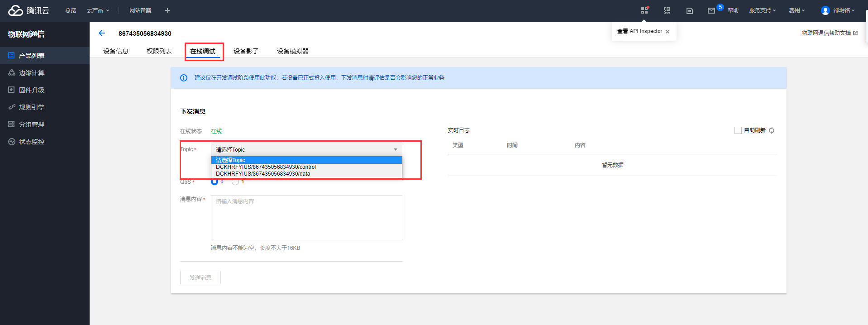Expand the 云产品 menu
868x325 pixels.
pyautogui.click(x=98, y=10)
